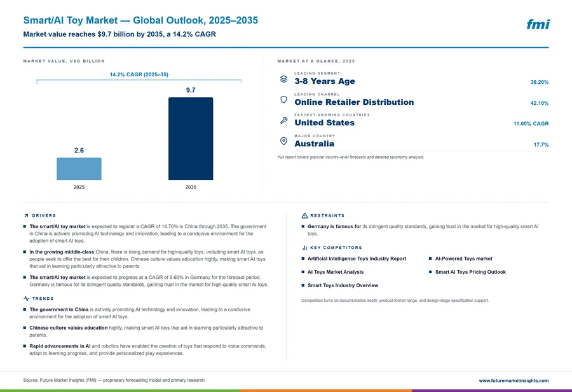This screenshot has height=392, width=572.
Task: Click the Smart/AI Toy Market title
Action: (x=140, y=20)
